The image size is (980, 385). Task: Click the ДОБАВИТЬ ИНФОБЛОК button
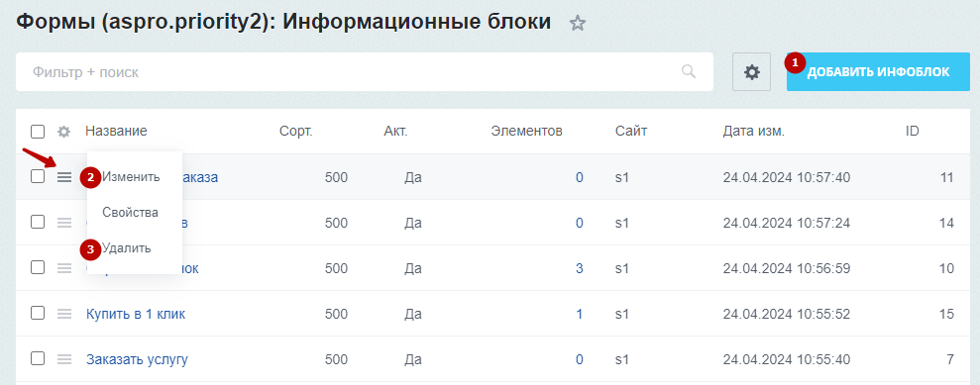pos(878,72)
